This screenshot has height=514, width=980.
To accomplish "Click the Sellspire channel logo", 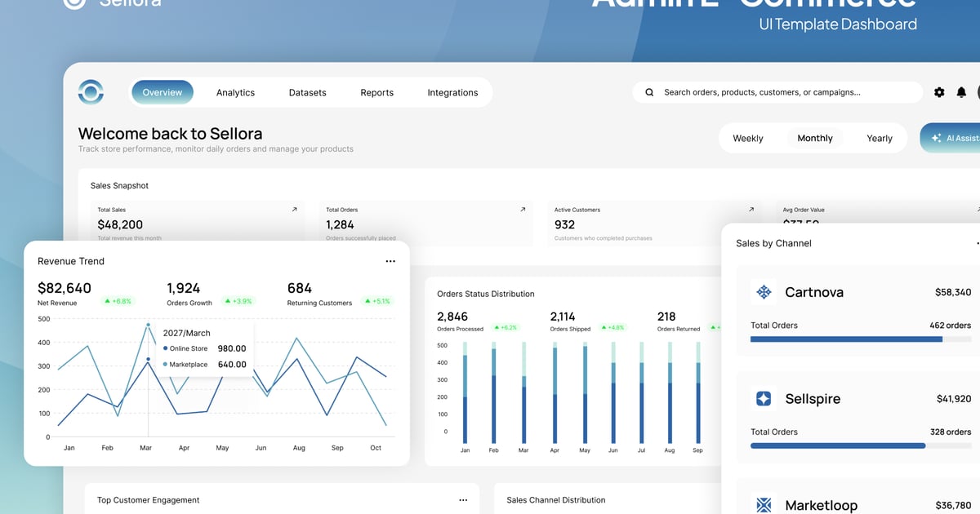I will tap(764, 399).
